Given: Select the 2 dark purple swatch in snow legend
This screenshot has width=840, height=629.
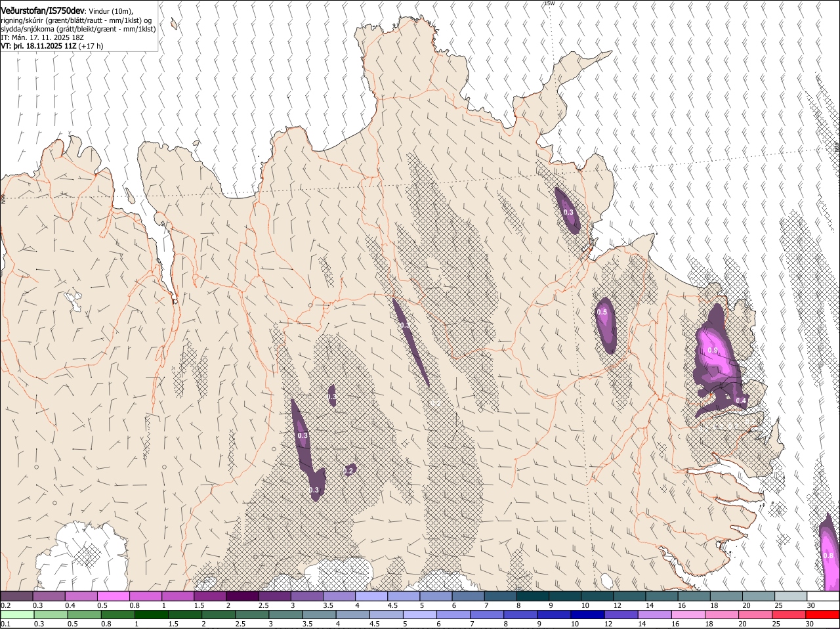Looking at the screenshot, I should 242,596.
